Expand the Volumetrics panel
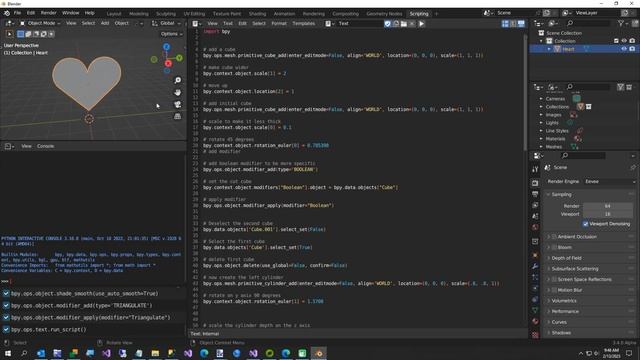The height and width of the screenshot is (360, 640). (549, 301)
